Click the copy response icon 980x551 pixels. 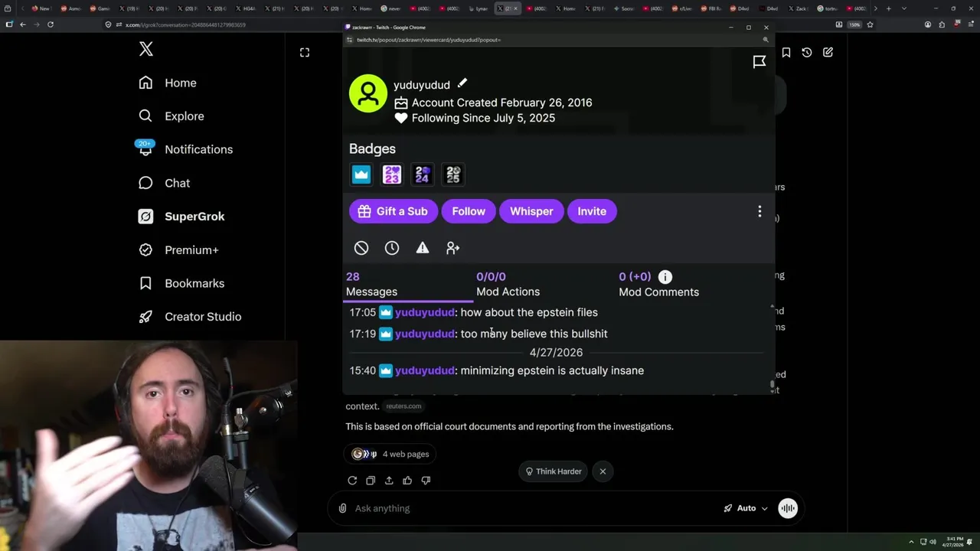click(x=371, y=481)
